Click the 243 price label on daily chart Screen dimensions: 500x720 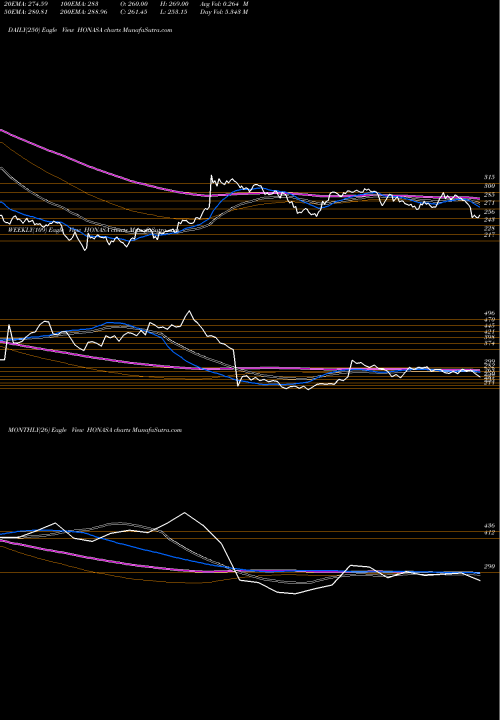click(x=489, y=219)
